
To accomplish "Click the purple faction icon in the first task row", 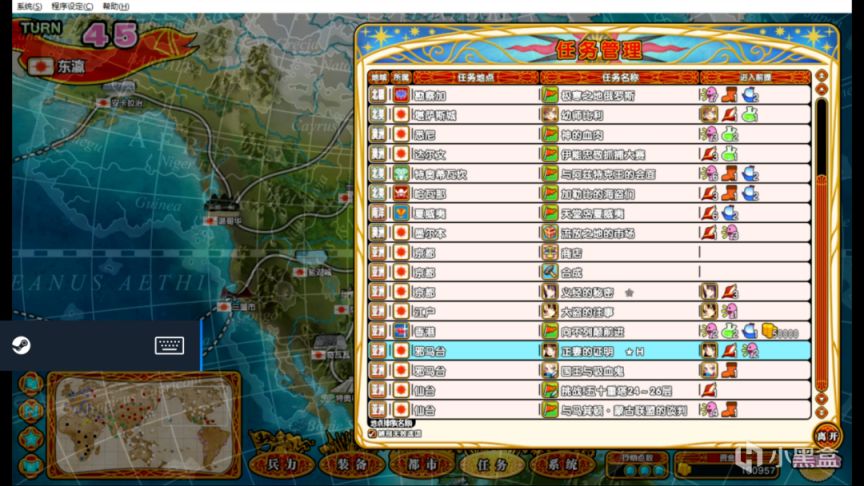I will tap(401, 95).
